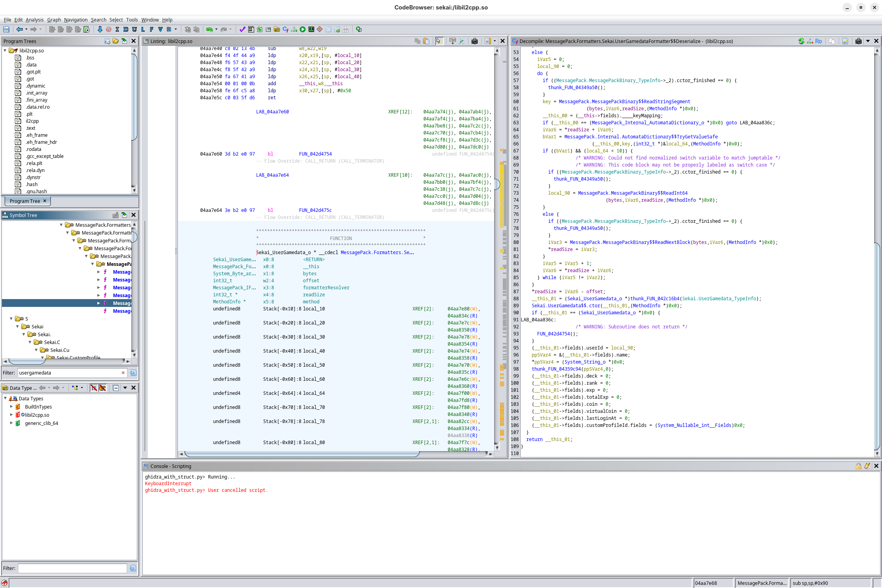Open the Data Type Manager (DT) icon
Image resolution: width=882 pixels, height=588 pixels.
coord(277,29)
